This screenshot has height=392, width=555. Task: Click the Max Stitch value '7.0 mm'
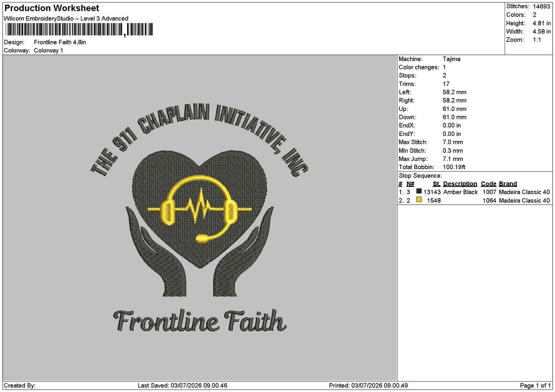[x=452, y=142]
